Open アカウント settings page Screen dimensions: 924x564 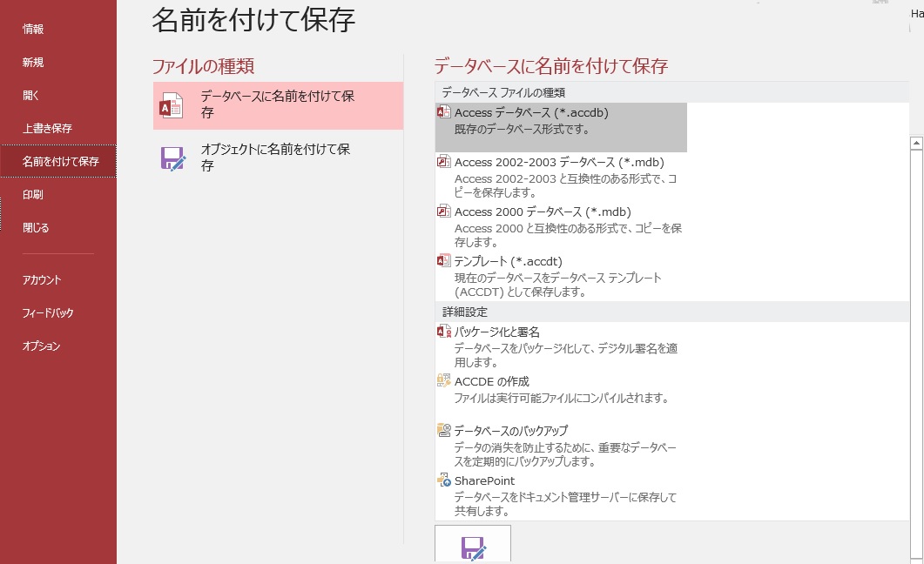pyautogui.click(x=42, y=279)
